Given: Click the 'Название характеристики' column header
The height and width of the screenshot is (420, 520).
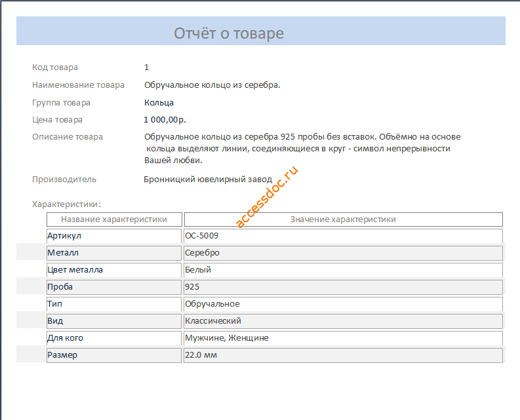Looking at the screenshot, I should (114, 220).
